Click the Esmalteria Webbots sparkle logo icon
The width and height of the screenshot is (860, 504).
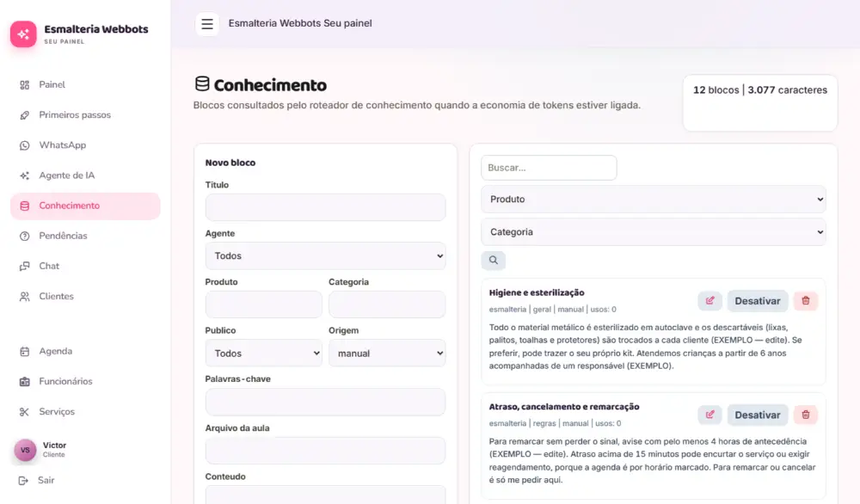(x=23, y=34)
